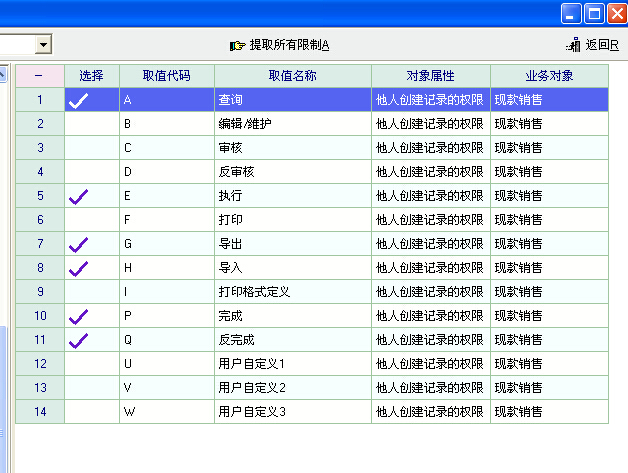Screen dimensions: 628x473
Task: Click the minus icon in table header corner
Action: 39,76
